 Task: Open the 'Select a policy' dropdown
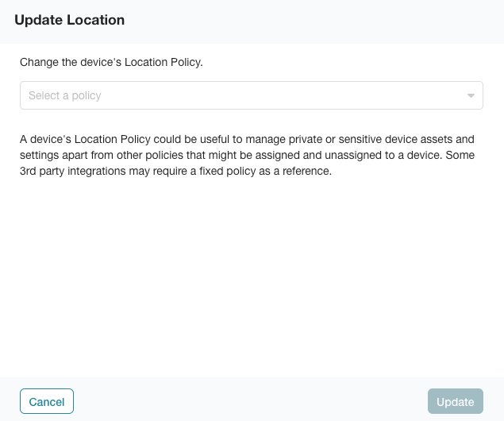tap(252, 95)
